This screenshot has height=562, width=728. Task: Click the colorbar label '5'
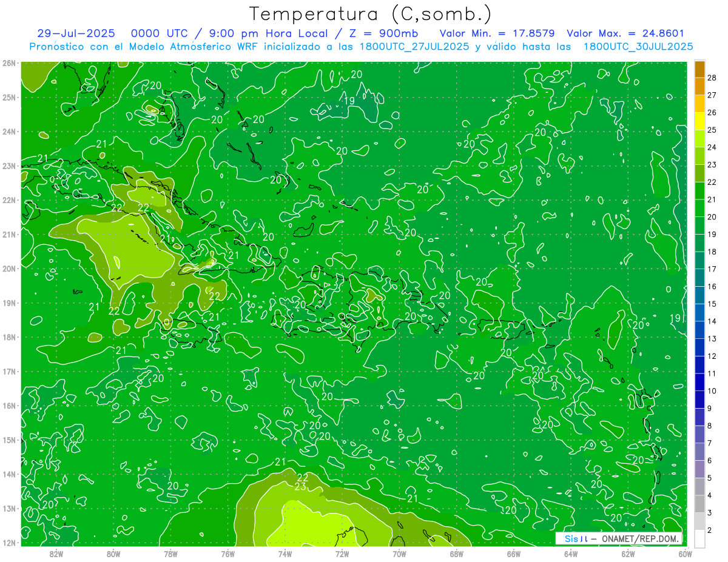click(x=710, y=478)
